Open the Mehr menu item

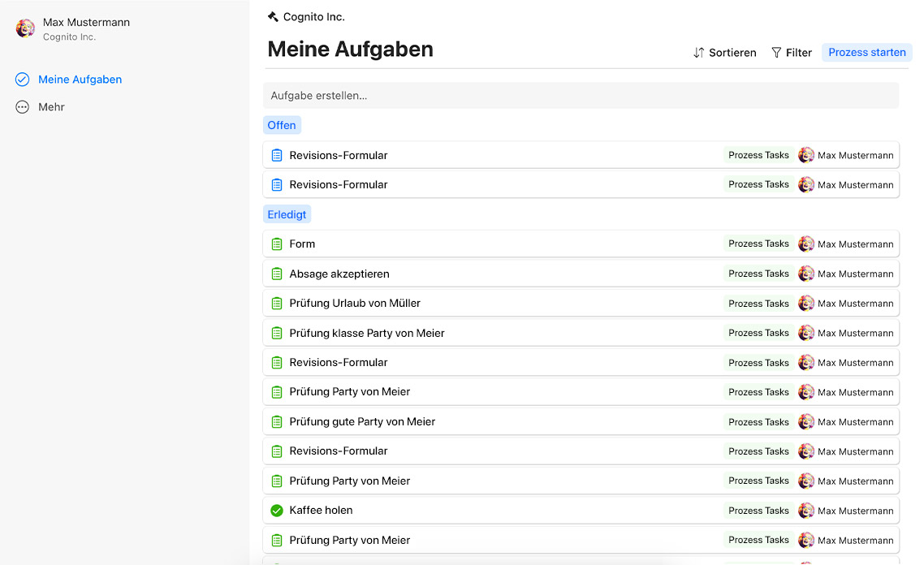pyautogui.click(x=51, y=107)
